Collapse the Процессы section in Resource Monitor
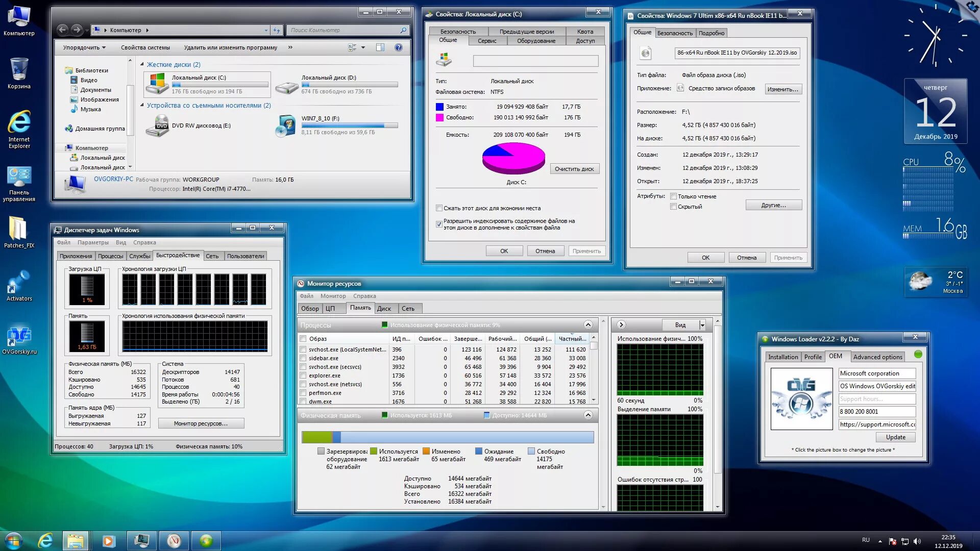The width and height of the screenshot is (980, 551). pos(588,325)
